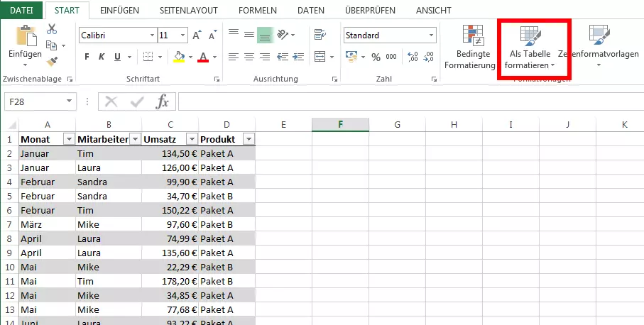Expand the font color arrow
644x325 pixels.
(x=214, y=57)
